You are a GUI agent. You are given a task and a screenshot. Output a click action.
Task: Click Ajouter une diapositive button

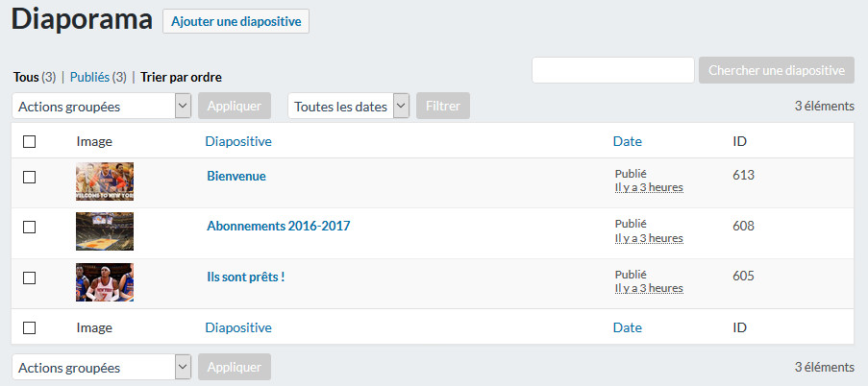point(236,21)
